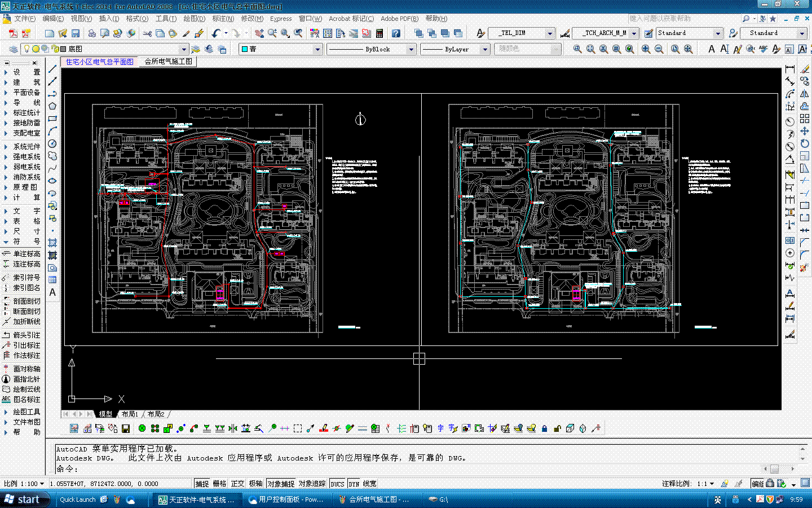Open the 文件(F) menu
Viewport: 812px width, 508px height.
coord(25,19)
